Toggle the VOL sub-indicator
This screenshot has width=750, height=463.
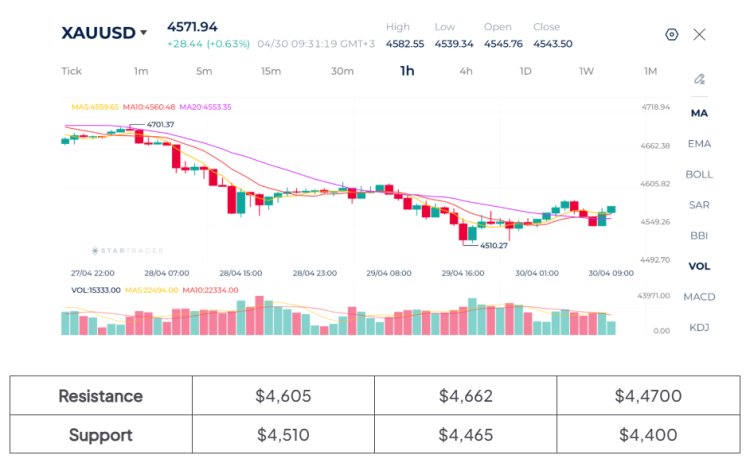699,266
